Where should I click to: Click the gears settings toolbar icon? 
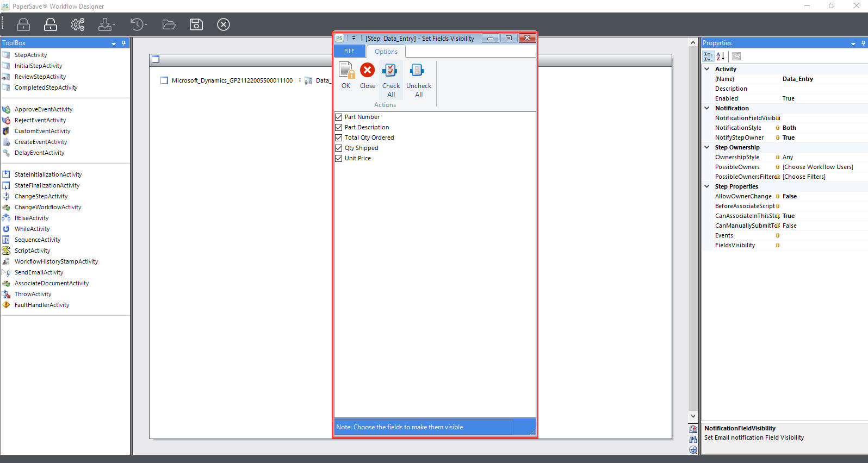coord(78,24)
